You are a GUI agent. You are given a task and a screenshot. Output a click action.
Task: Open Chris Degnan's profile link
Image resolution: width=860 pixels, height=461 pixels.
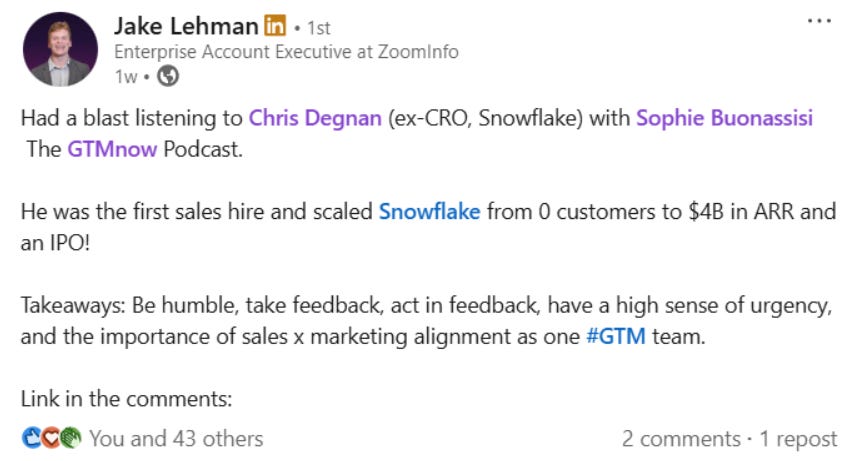[x=315, y=118]
